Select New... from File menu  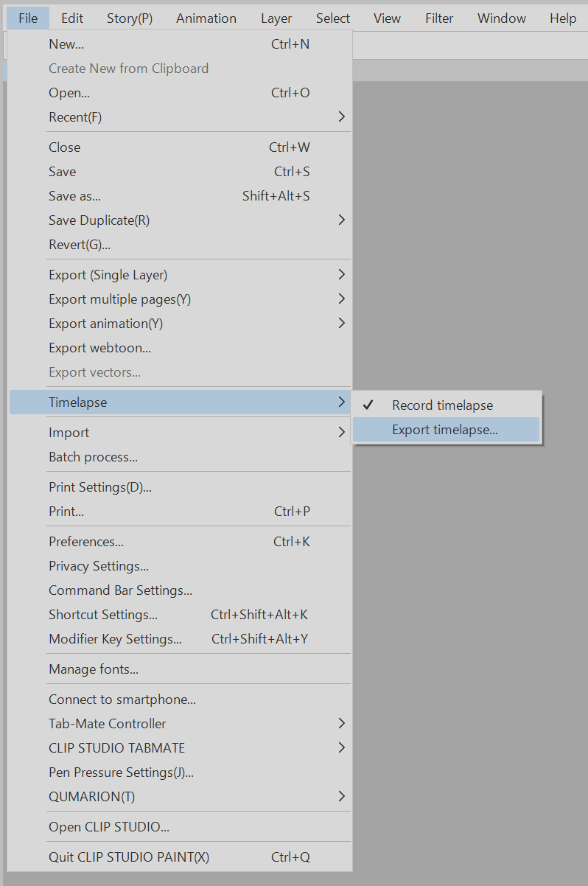click(66, 44)
